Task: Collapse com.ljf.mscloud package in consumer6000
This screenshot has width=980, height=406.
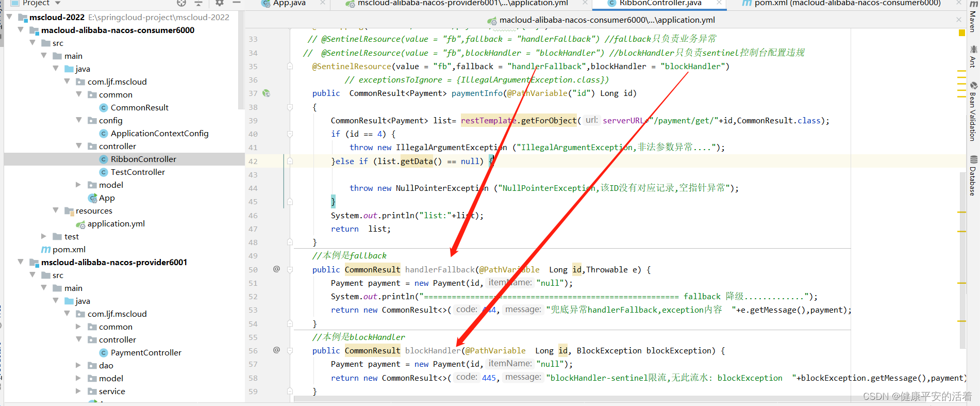Action: pyautogui.click(x=67, y=82)
